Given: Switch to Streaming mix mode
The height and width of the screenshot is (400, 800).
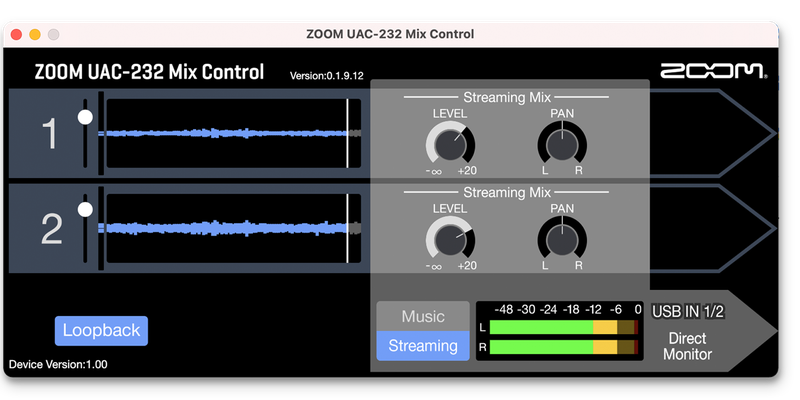Looking at the screenshot, I should point(422,346).
